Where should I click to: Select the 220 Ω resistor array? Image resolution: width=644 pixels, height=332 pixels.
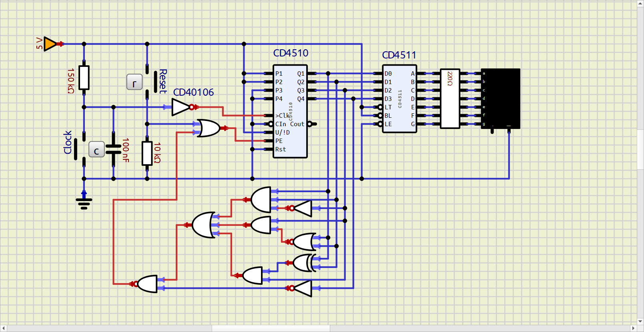click(450, 99)
